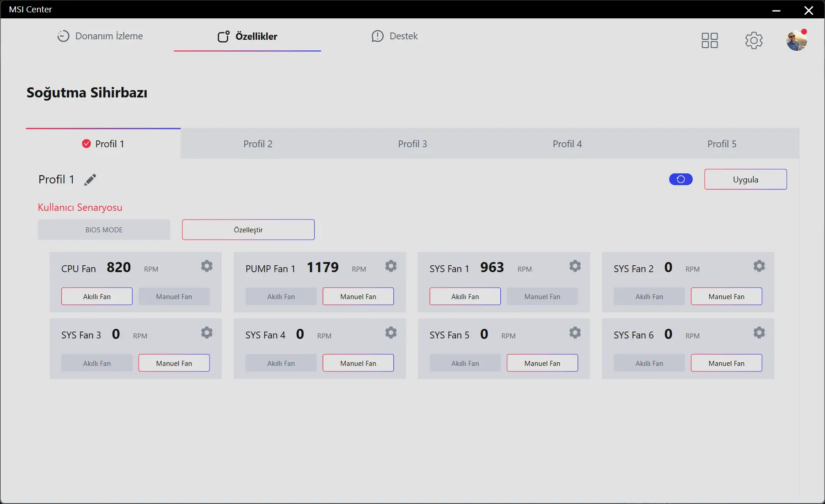
Task: Select Manuel Fan for SYS Fan 6
Action: (x=727, y=363)
